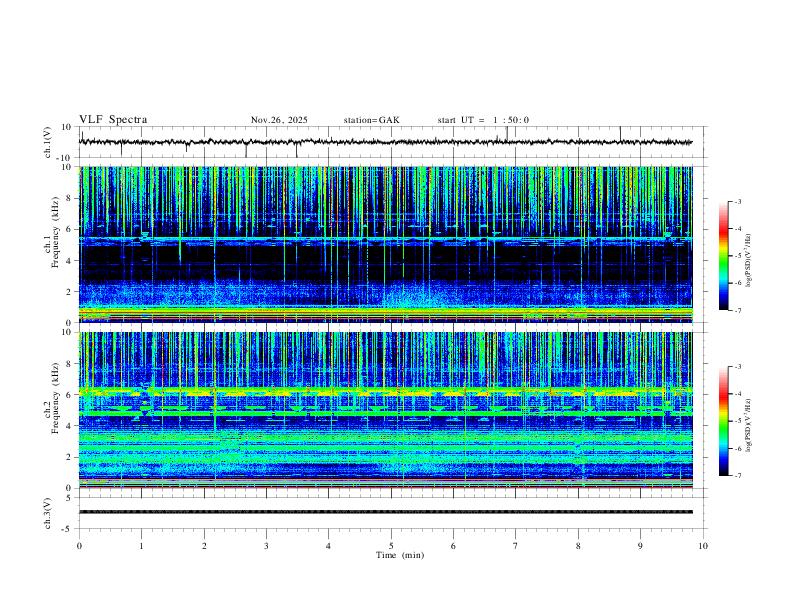Click the "VLF Spectra" title text

click(113, 120)
